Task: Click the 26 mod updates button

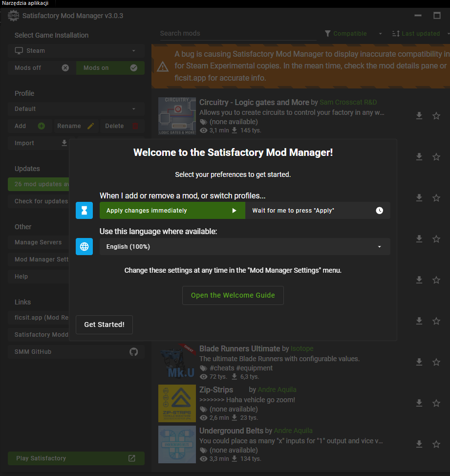Action: pos(39,184)
